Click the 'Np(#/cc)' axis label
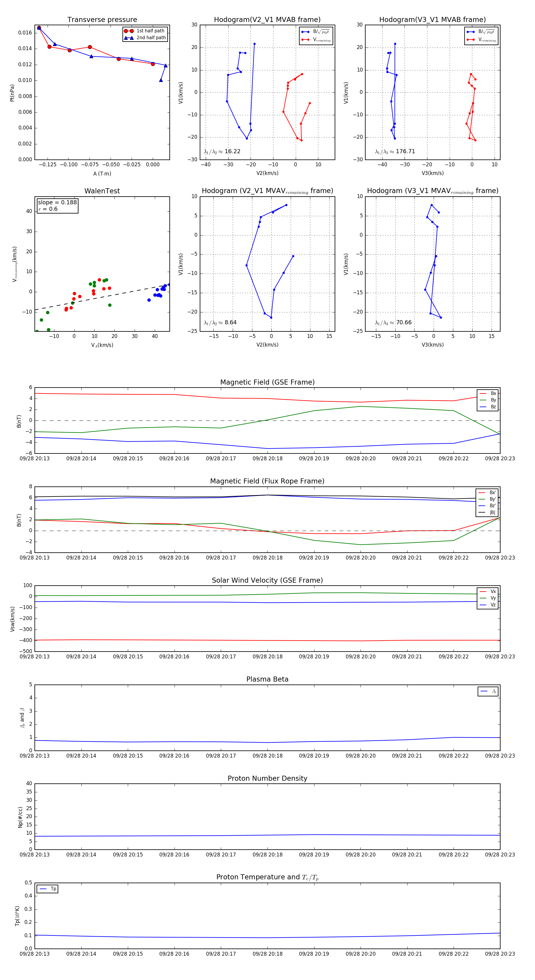This screenshot has width=535, height=980. (x=20, y=817)
